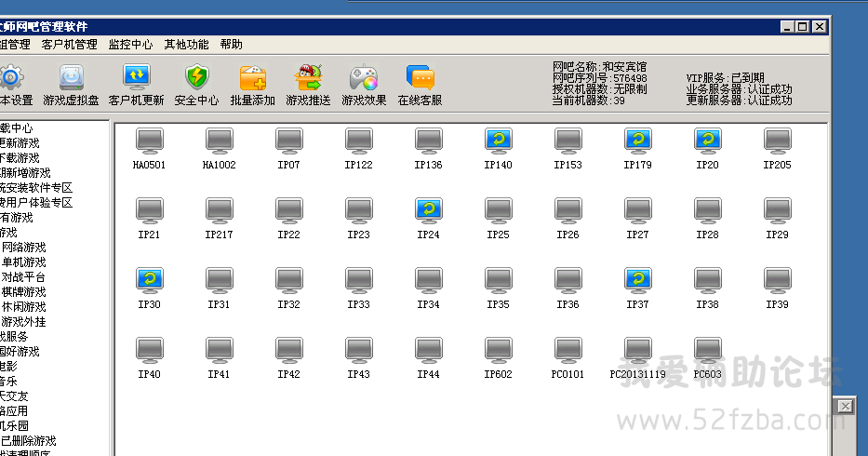Click 授权机器数:无限制 text

pyautogui.click(x=599, y=89)
